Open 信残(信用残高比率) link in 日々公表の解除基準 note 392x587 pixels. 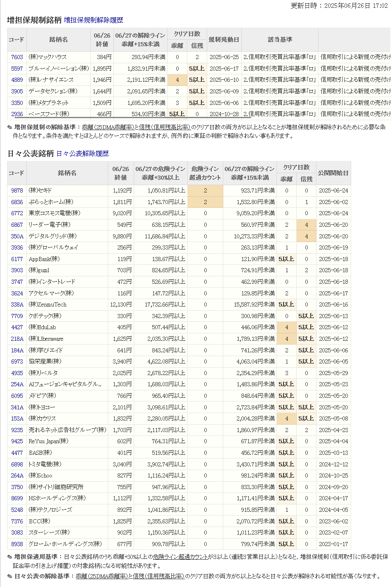(158, 576)
